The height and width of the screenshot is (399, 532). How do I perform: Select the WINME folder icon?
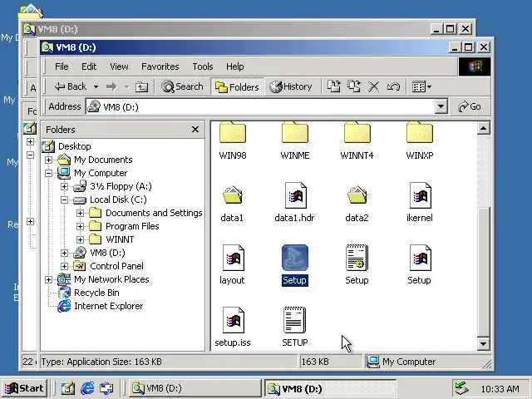pos(295,133)
